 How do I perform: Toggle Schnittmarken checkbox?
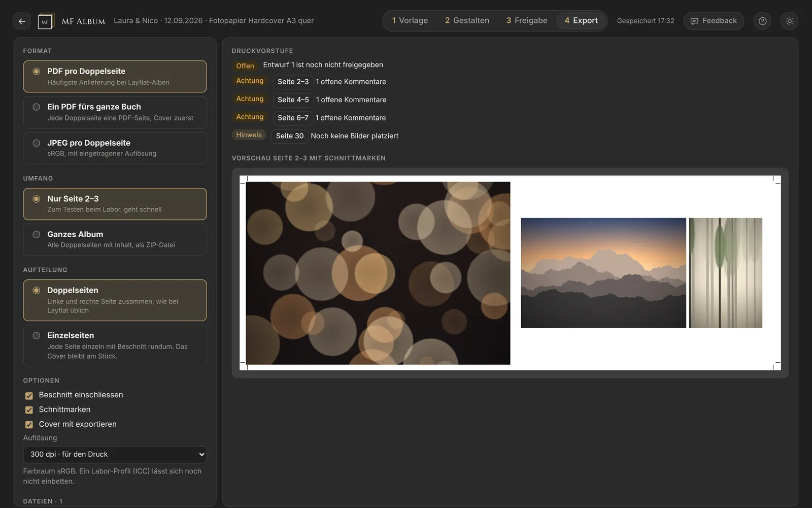point(29,410)
